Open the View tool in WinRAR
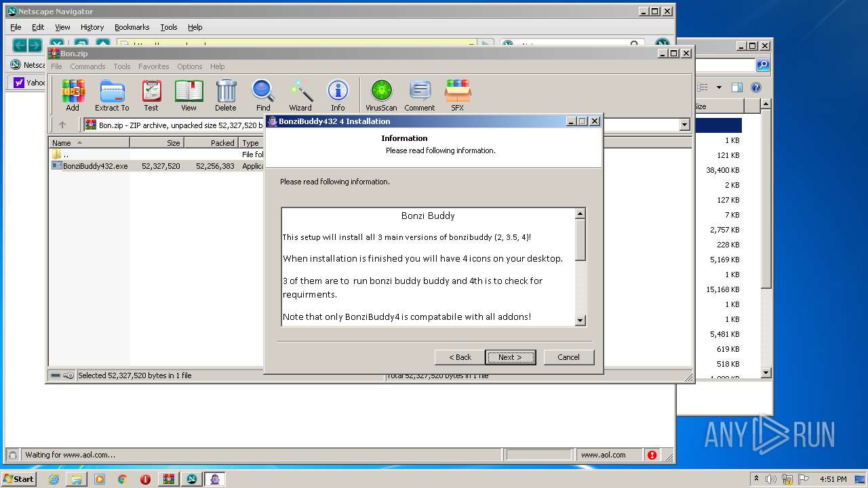The image size is (868, 488). click(x=189, y=95)
